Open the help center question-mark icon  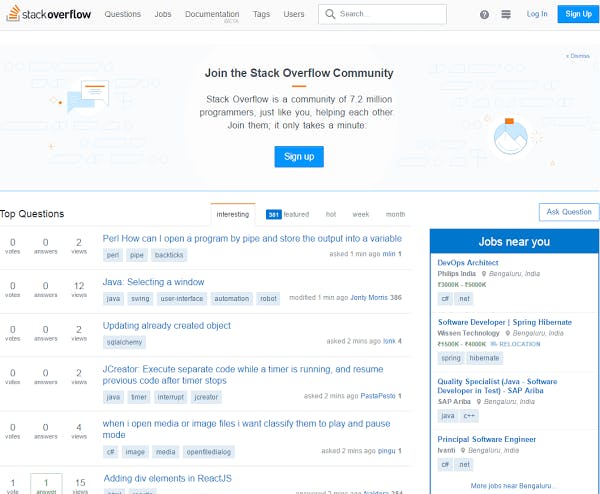tap(484, 15)
